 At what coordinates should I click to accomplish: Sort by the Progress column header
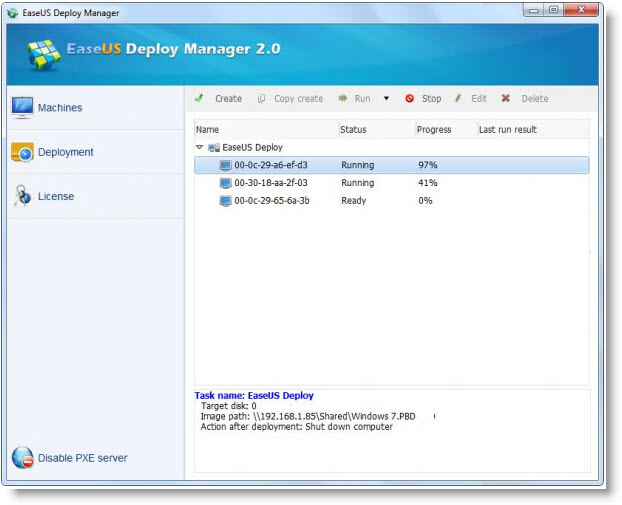pyautogui.click(x=446, y=129)
